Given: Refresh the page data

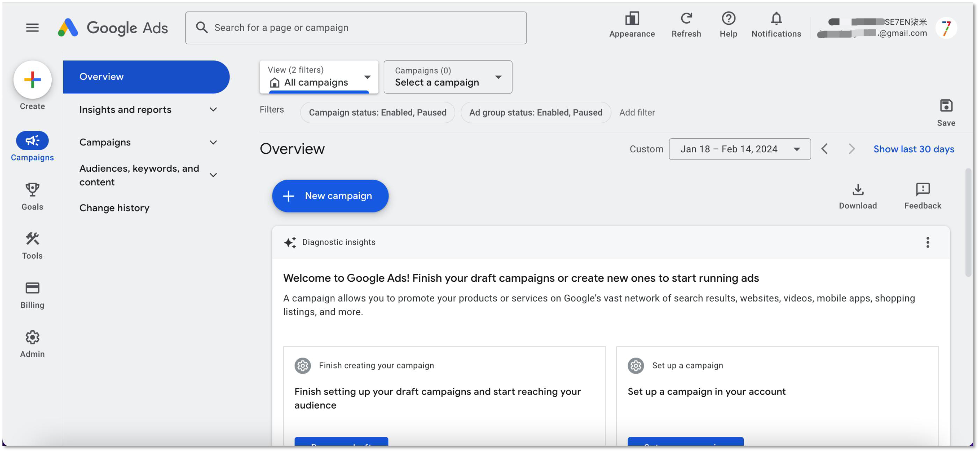Looking at the screenshot, I should coord(686,25).
